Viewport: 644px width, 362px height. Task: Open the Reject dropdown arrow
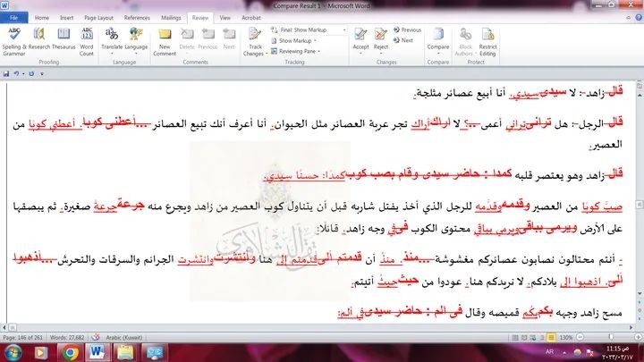pos(381,54)
